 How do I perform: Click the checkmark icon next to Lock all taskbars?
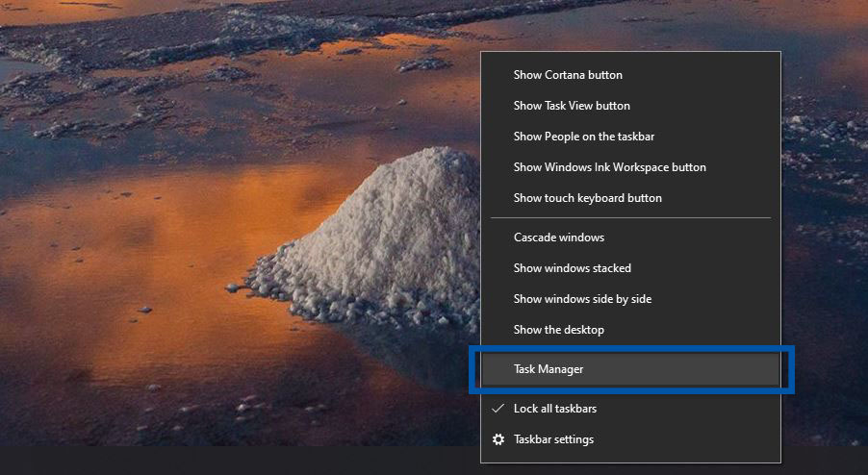pyautogui.click(x=498, y=409)
